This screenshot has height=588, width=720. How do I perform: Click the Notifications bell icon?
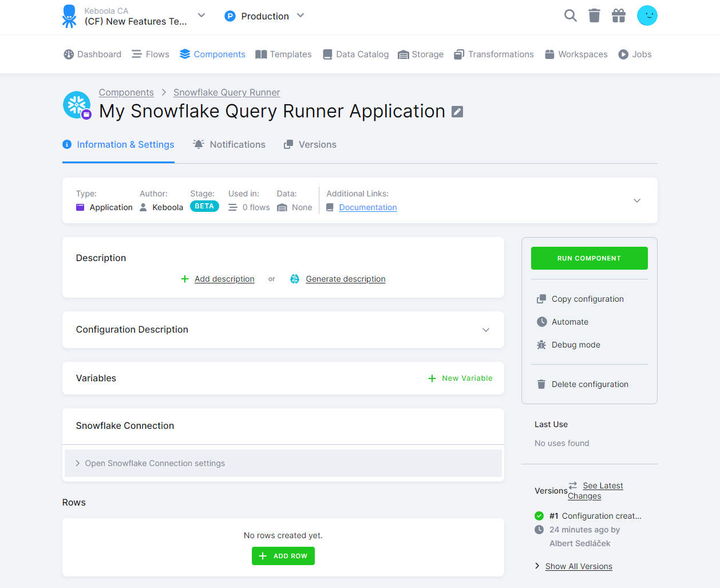pos(199,144)
